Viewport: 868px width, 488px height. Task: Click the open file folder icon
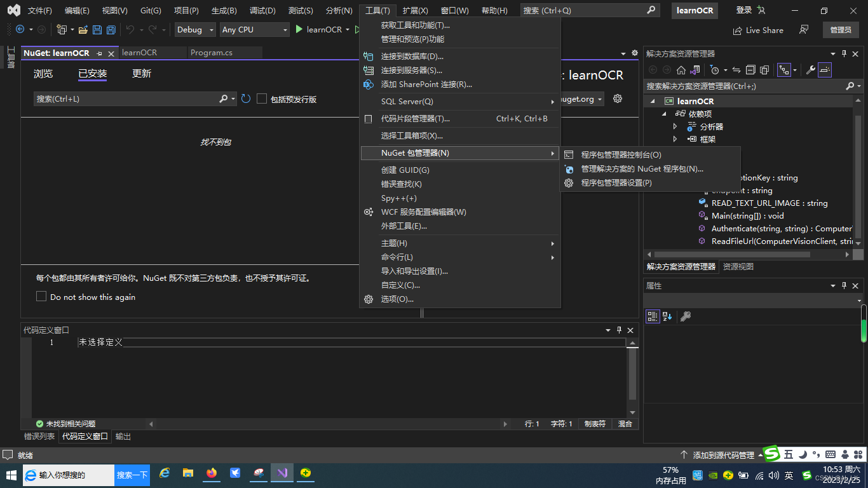pyautogui.click(x=84, y=29)
